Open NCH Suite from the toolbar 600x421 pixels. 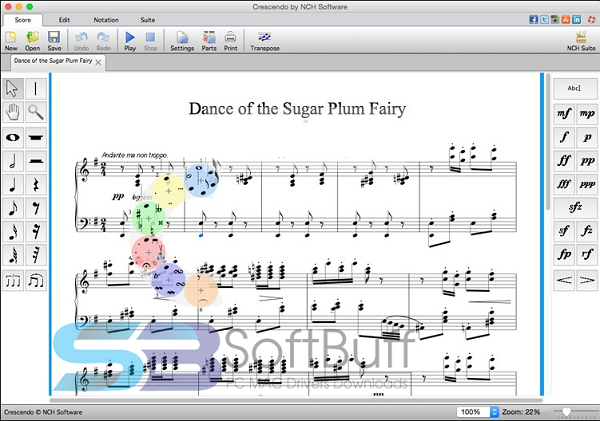point(581,41)
